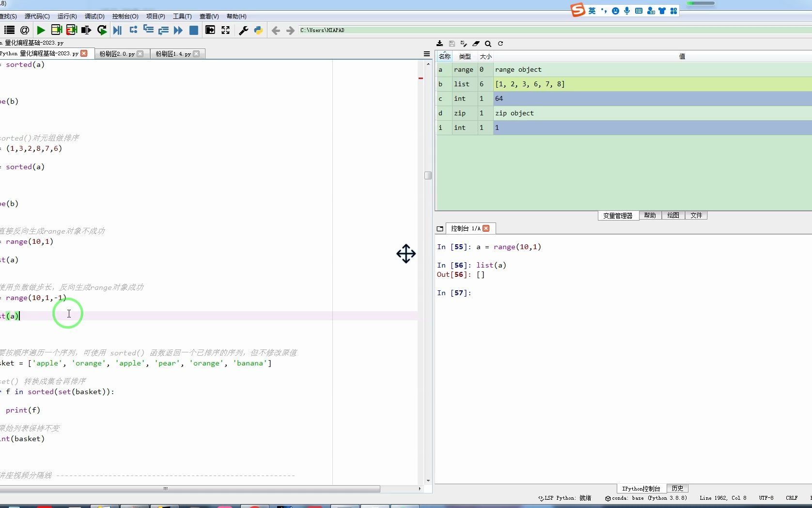Run the current file with the green play icon
Viewport: 812px width, 508px height.
tap(41, 30)
